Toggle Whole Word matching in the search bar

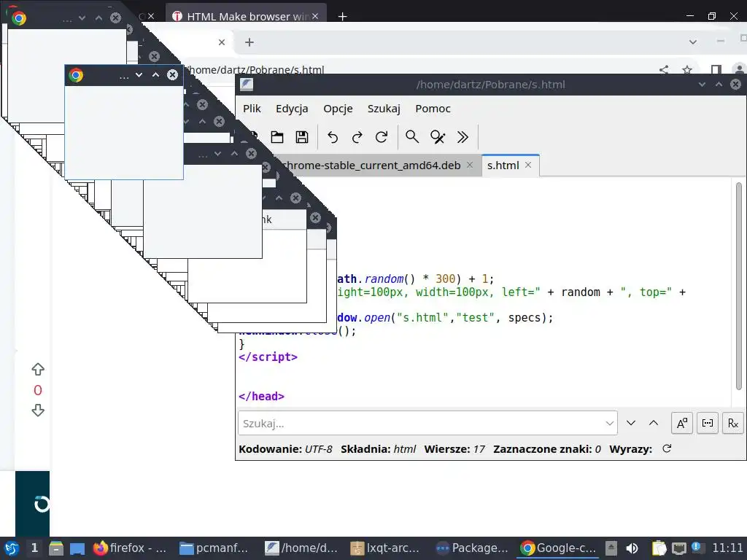tap(708, 423)
